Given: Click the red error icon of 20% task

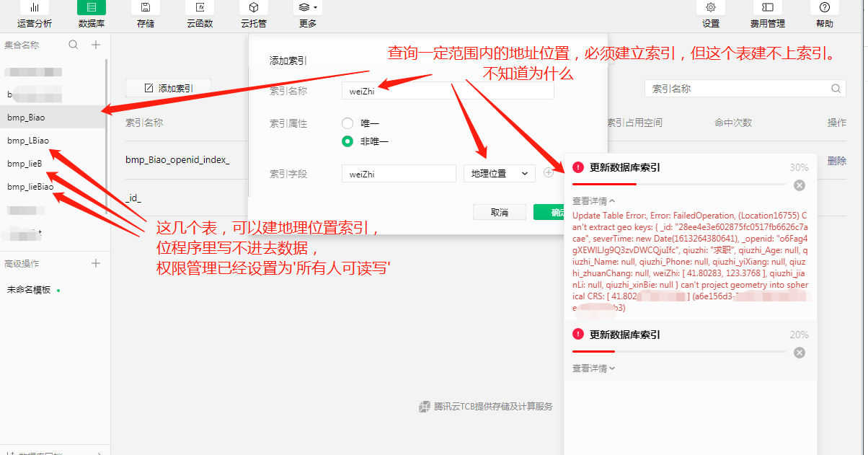Looking at the screenshot, I should [578, 335].
